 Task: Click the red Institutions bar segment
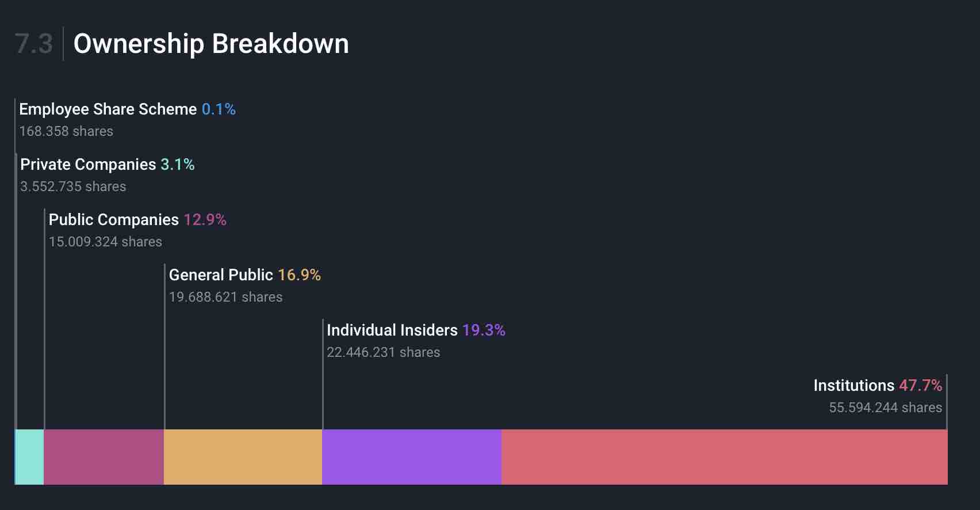(x=724, y=456)
